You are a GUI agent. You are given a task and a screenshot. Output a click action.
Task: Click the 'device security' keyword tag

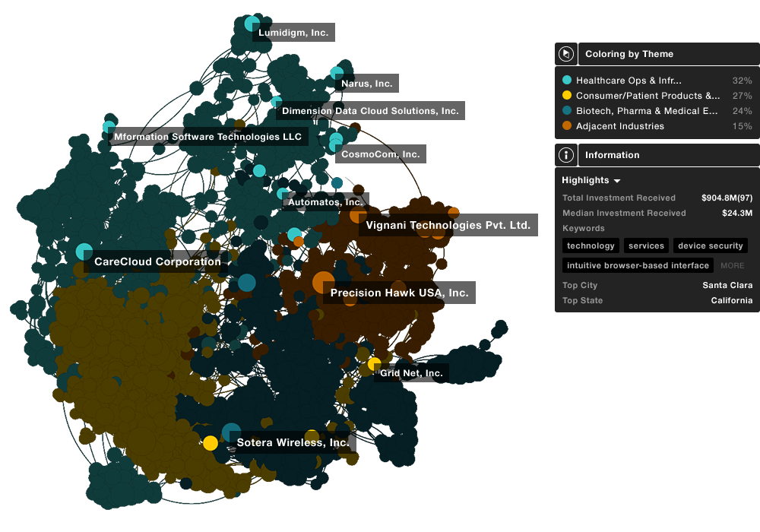pyautogui.click(x=710, y=245)
